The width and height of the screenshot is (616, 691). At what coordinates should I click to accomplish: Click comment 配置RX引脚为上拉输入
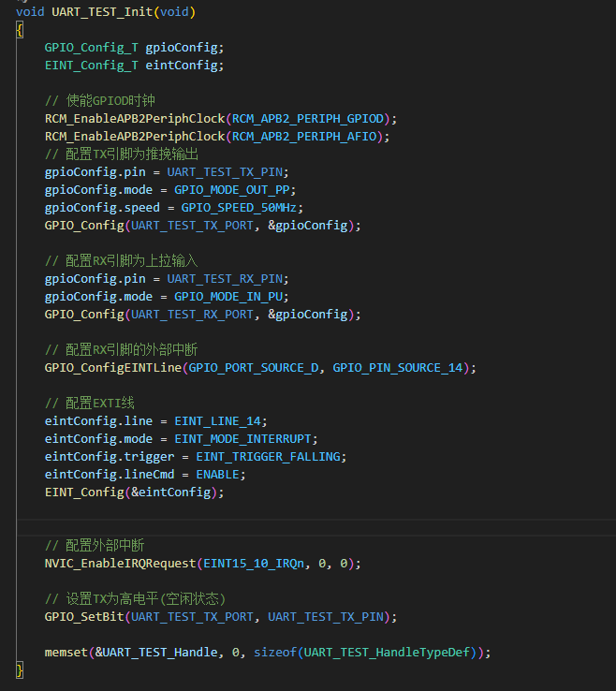coord(122,261)
